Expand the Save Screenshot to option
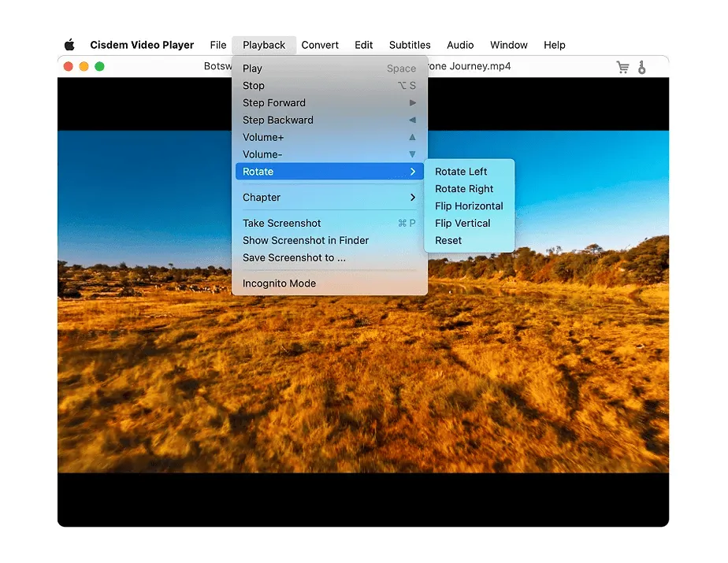Image resolution: width=728 pixels, height=563 pixels. [x=293, y=257]
